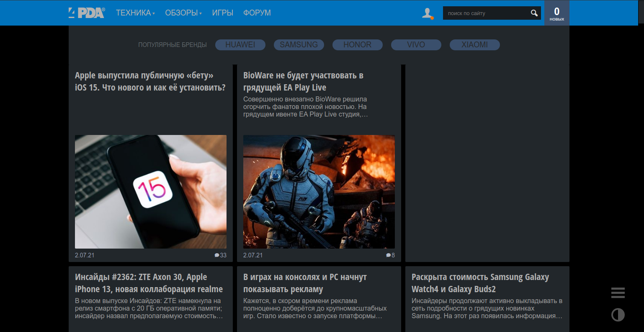Viewport: 644px width, 332px height.
Task: Click the Samsung insiders summary text
Action: (x=487, y=309)
